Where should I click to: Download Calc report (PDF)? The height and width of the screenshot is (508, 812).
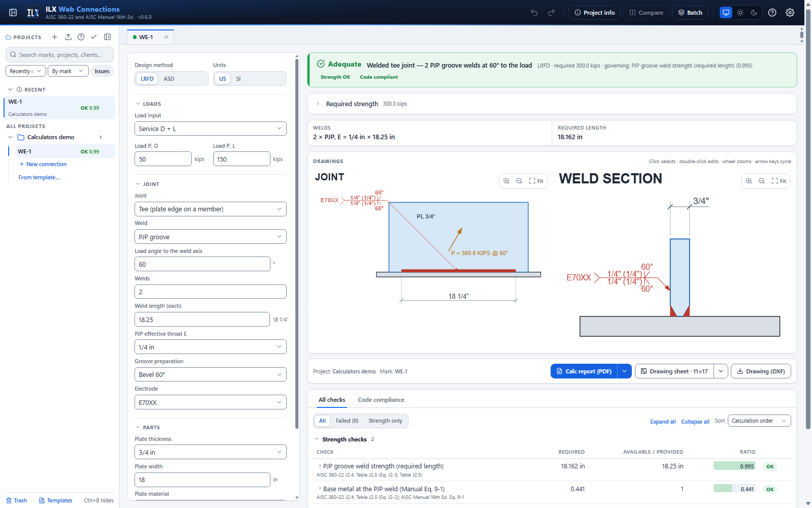pos(584,371)
